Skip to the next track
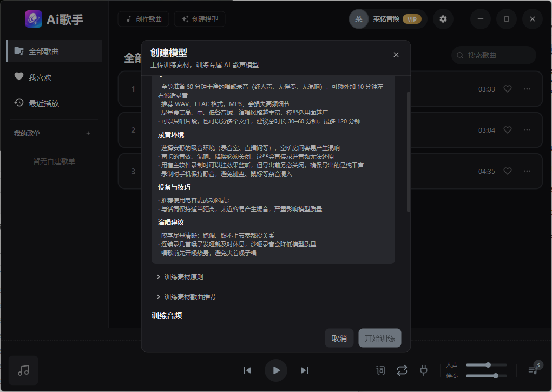This screenshot has height=392, width=552. pyautogui.click(x=305, y=370)
